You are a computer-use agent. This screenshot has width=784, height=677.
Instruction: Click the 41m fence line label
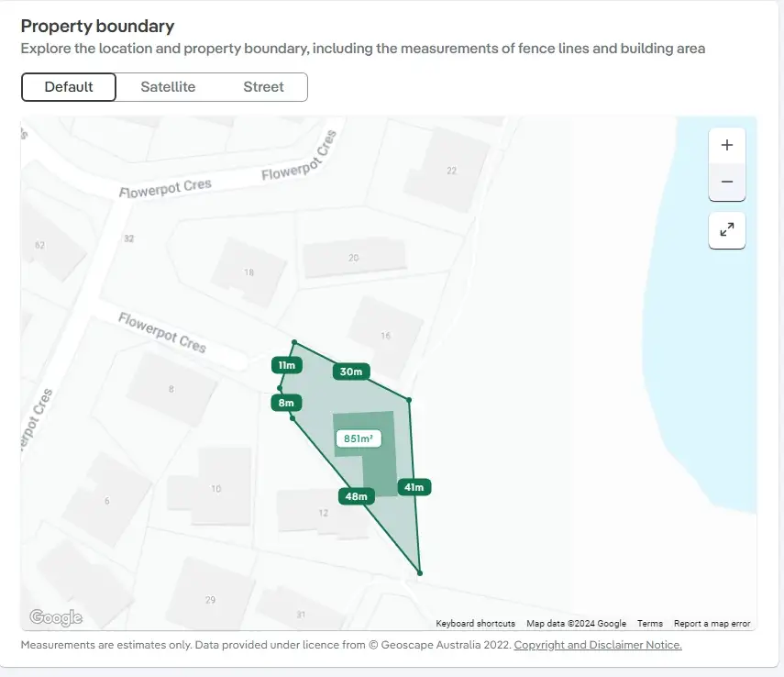(x=414, y=487)
